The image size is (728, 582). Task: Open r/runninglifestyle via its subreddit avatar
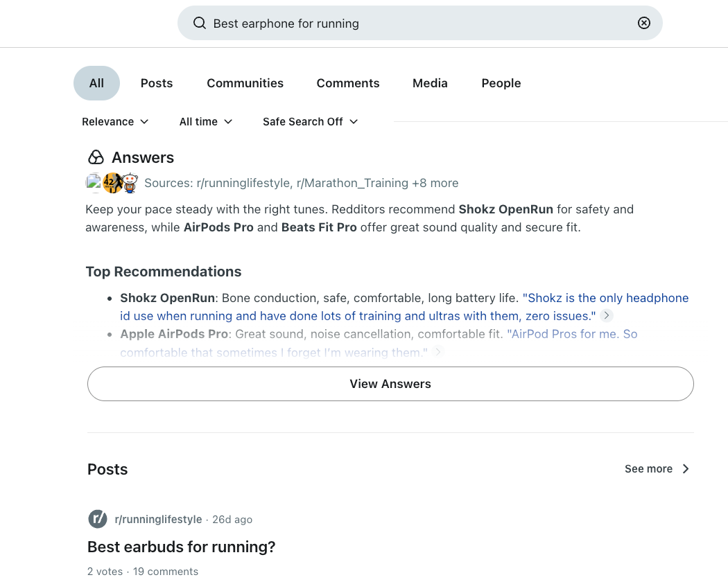[x=98, y=519]
